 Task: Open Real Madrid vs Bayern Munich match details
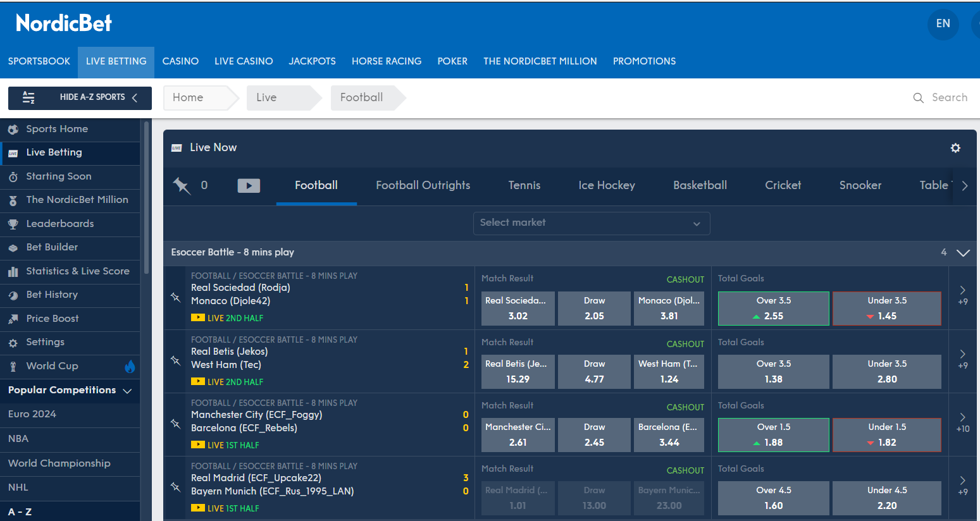272,485
